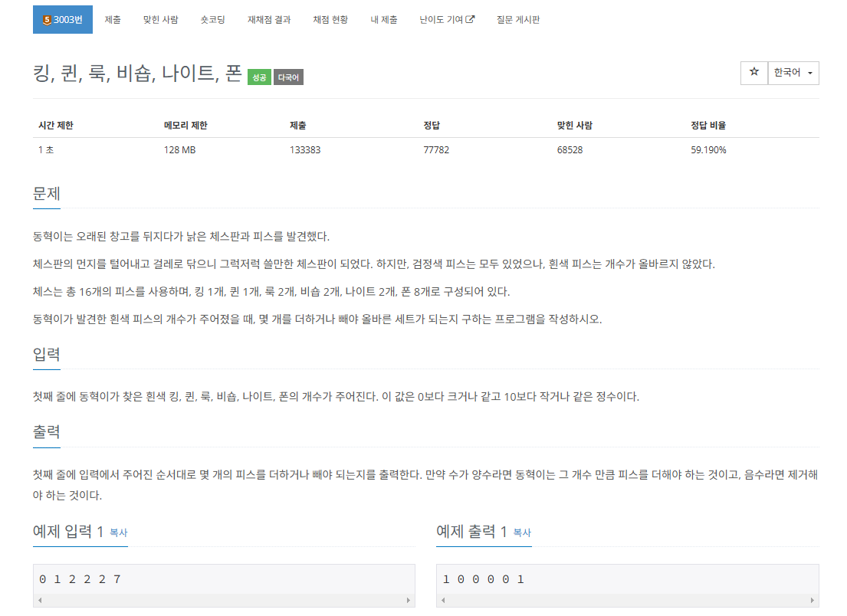Expand the 한국어 language dropdown

click(793, 72)
